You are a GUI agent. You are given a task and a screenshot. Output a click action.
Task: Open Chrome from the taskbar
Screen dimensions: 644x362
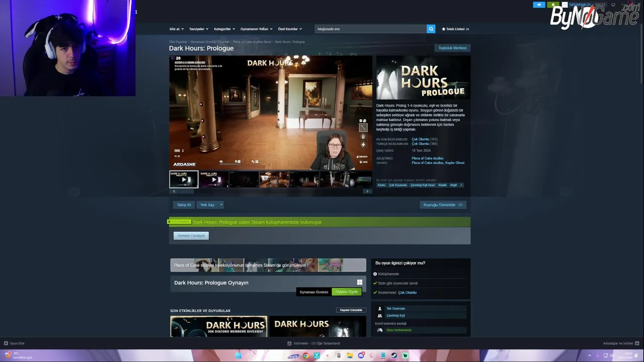(x=305, y=355)
